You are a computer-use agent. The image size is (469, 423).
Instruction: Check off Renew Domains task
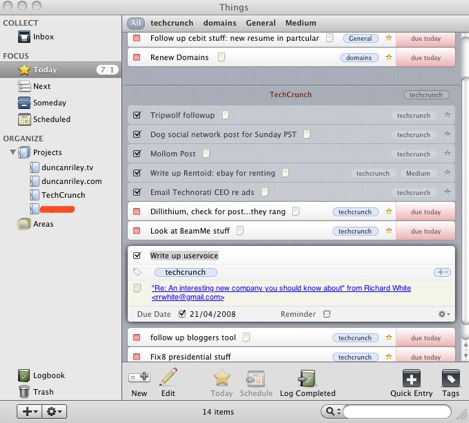tap(137, 57)
